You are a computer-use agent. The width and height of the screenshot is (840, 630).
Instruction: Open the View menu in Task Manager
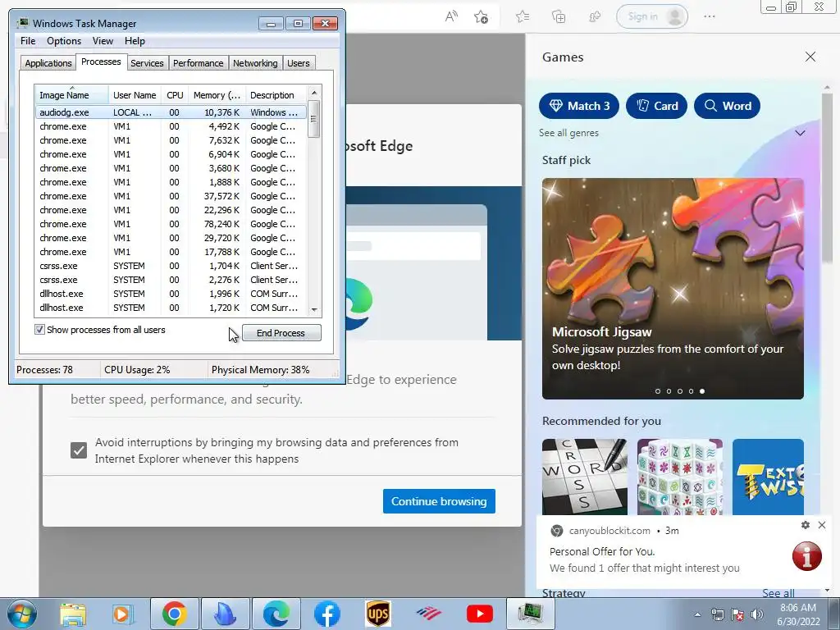[103, 41]
